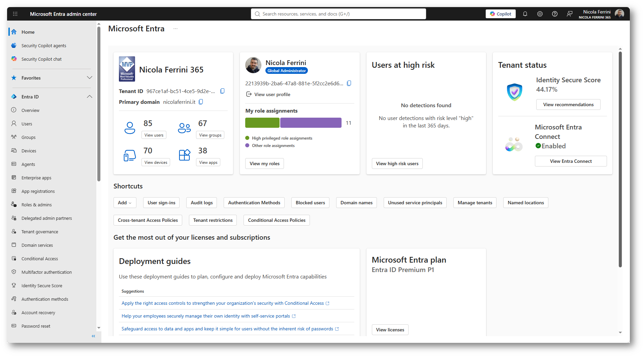Image resolution: width=644 pixels, height=357 pixels.
Task: Click the Security Copilot chat icon
Action: coord(14,59)
